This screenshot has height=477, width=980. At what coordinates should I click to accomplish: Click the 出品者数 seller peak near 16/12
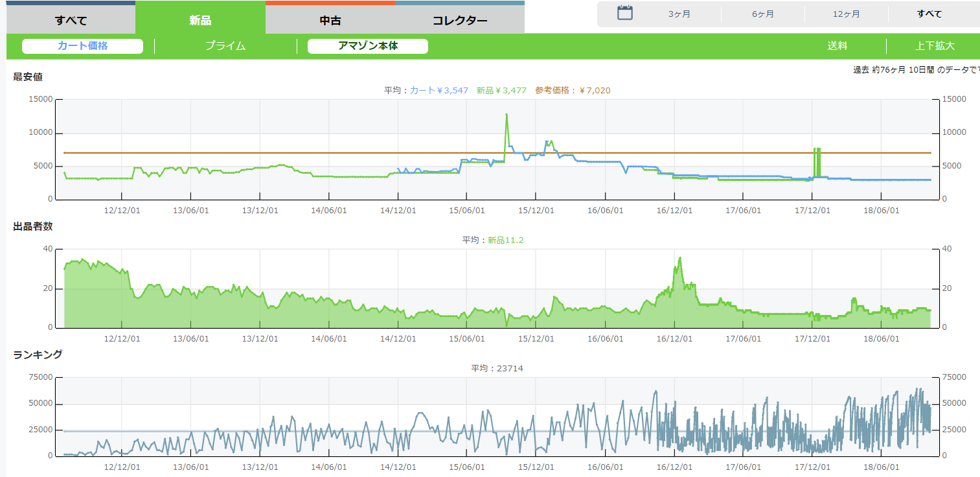(x=679, y=258)
